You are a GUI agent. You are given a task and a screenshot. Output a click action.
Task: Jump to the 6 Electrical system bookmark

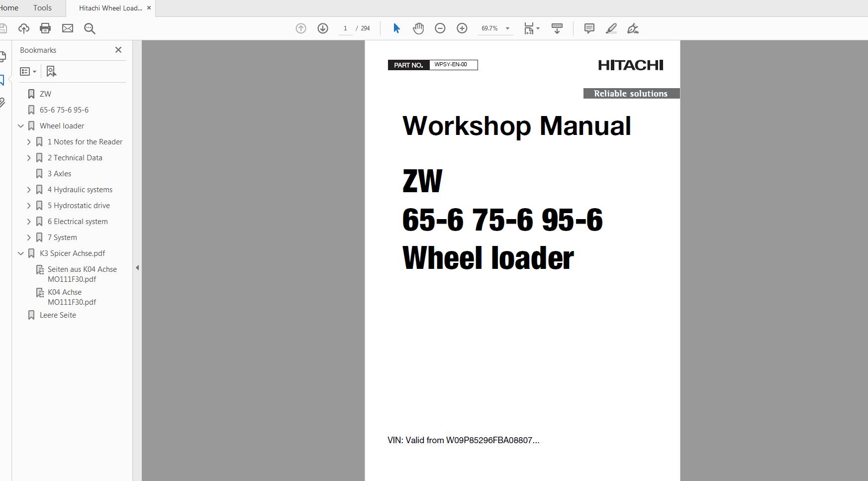tap(77, 221)
